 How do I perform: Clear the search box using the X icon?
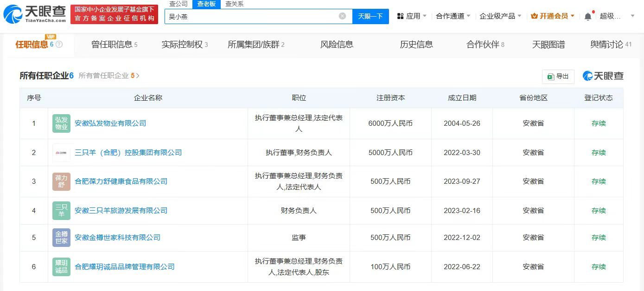pyautogui.click(x=342, y=15)
